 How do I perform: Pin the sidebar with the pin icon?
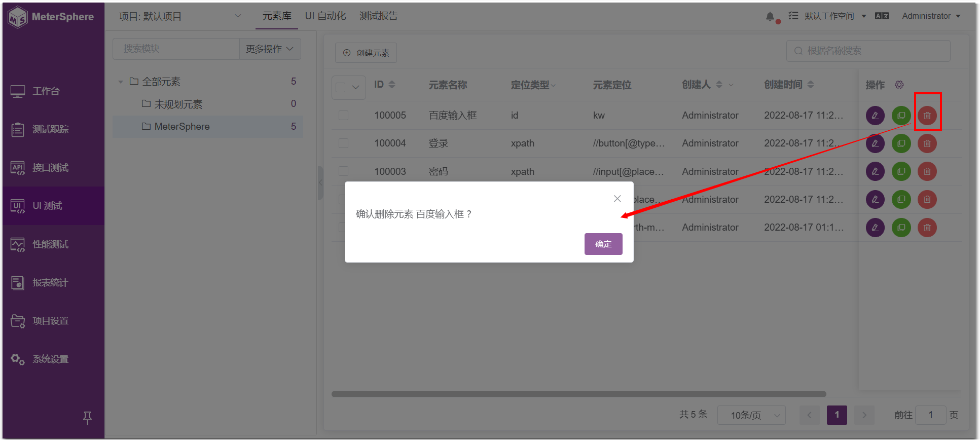tap(87, 418)
